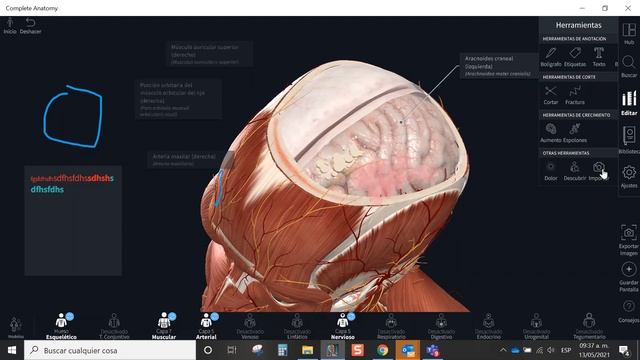Click the Otras Herramientas header
Viewport: 640px width, 360px height.
tap(566, 153)
